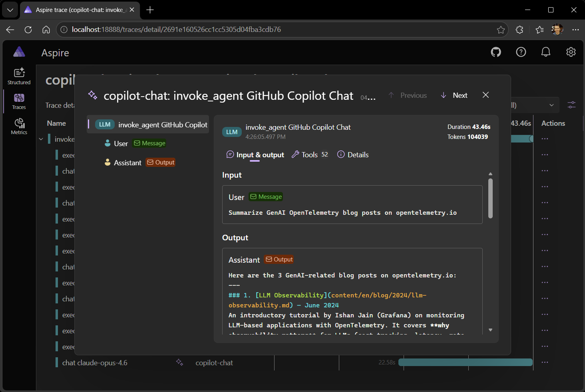Click the content pane scrollbar thumb

tap(490, 198)
